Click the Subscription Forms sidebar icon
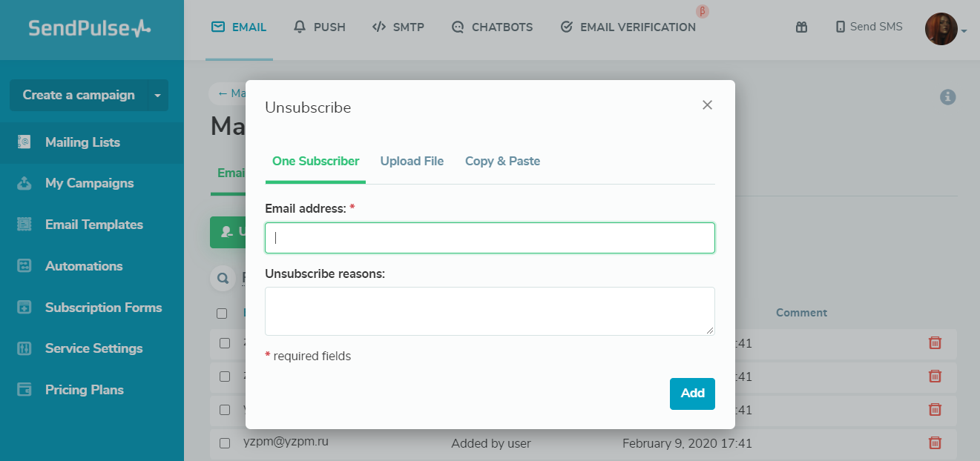Screen dimensions: 980x461 [x=24, y=308]
